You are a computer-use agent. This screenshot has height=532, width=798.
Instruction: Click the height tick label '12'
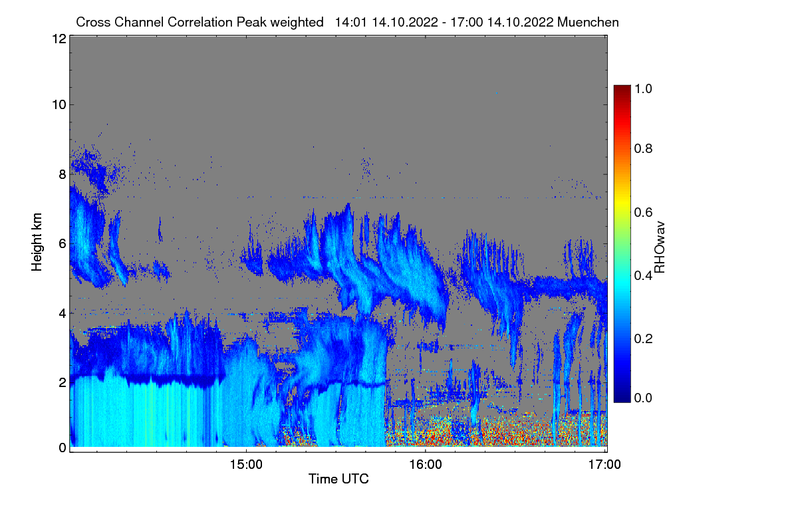(x=59, y=39)
